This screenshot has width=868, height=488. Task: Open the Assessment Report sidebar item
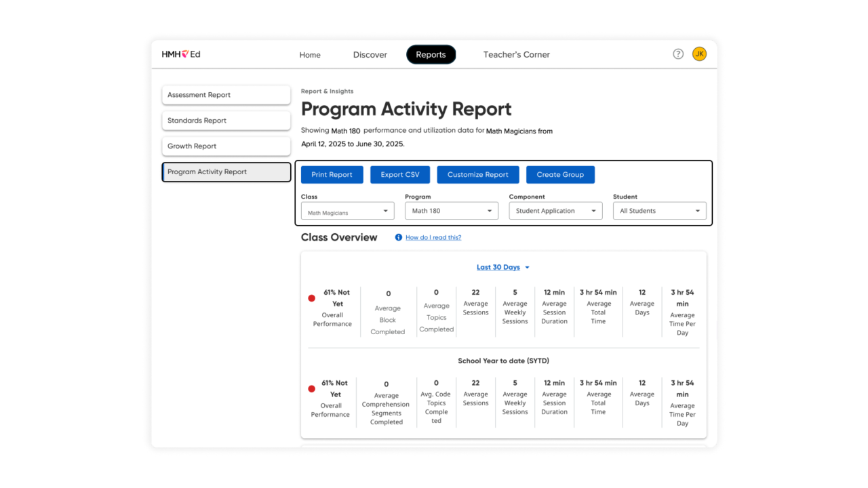pos(226,95)
